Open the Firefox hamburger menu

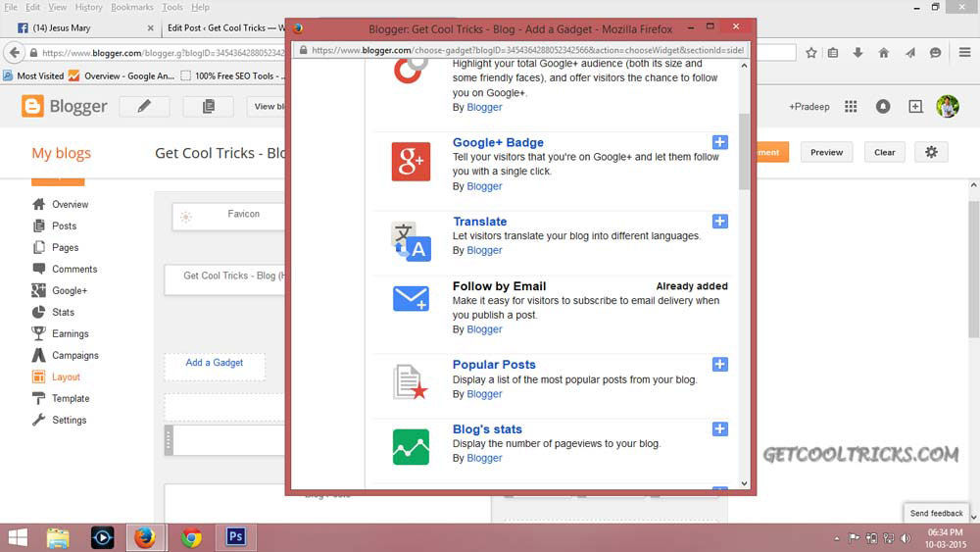tap(964, 53)
